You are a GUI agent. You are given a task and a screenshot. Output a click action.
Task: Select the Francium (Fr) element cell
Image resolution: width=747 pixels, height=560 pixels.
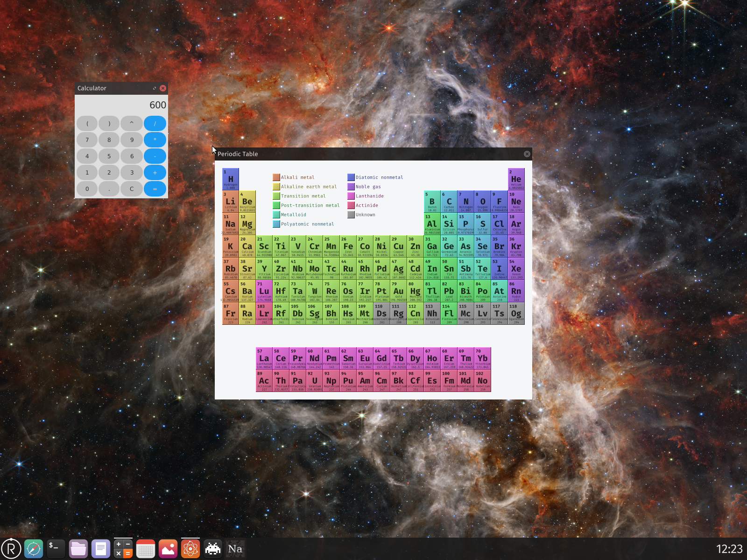click(x=231, y=314)
